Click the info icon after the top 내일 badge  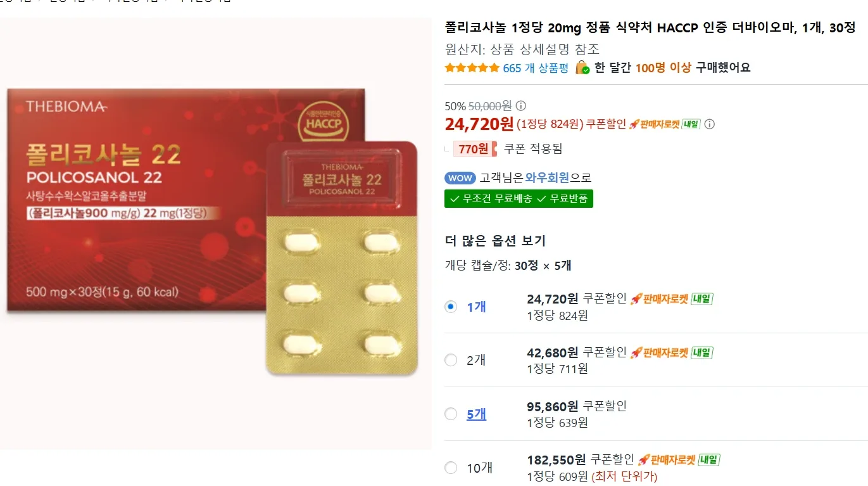pyautogui.click(x=710, y=124)
